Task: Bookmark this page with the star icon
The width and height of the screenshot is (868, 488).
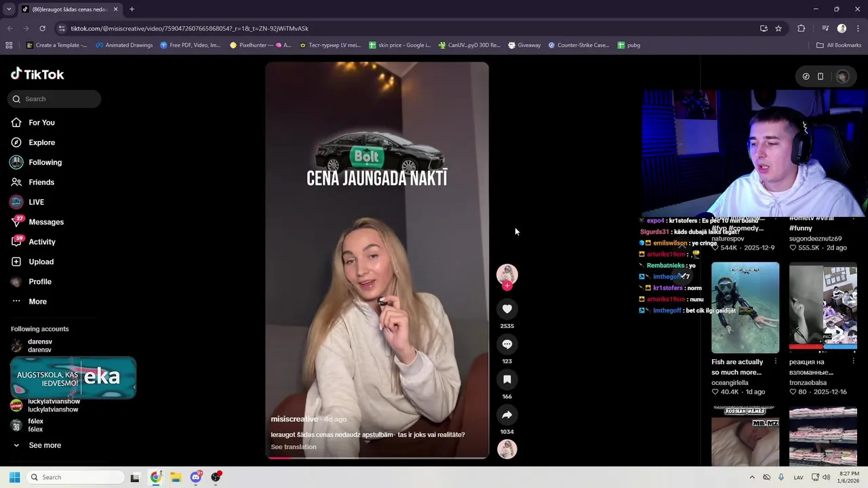Action: pos(778,28)
